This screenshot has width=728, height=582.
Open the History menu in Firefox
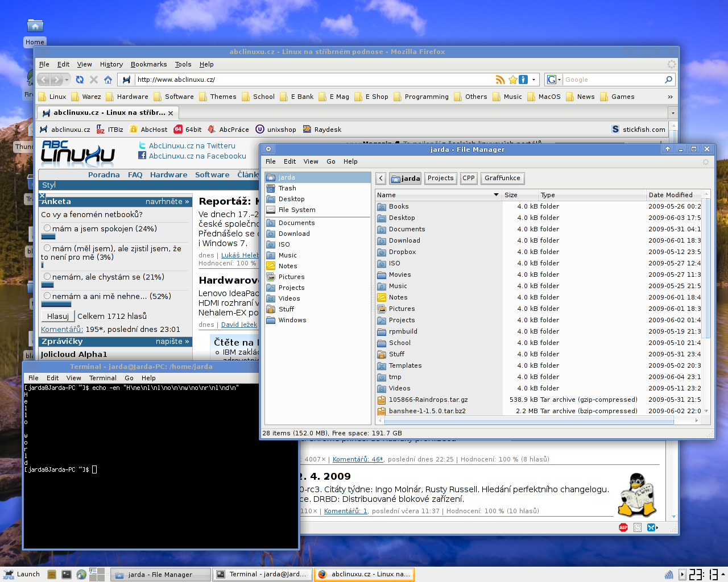[x=111, y=64]
